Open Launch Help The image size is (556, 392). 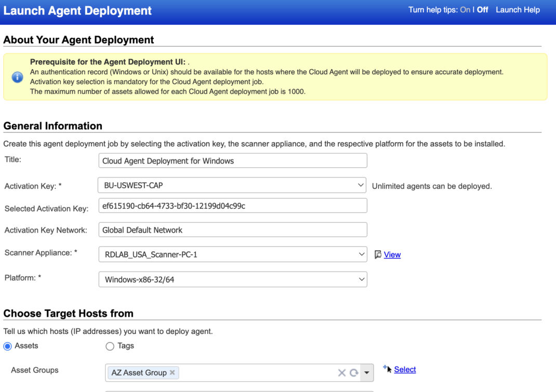coord(518,9)
